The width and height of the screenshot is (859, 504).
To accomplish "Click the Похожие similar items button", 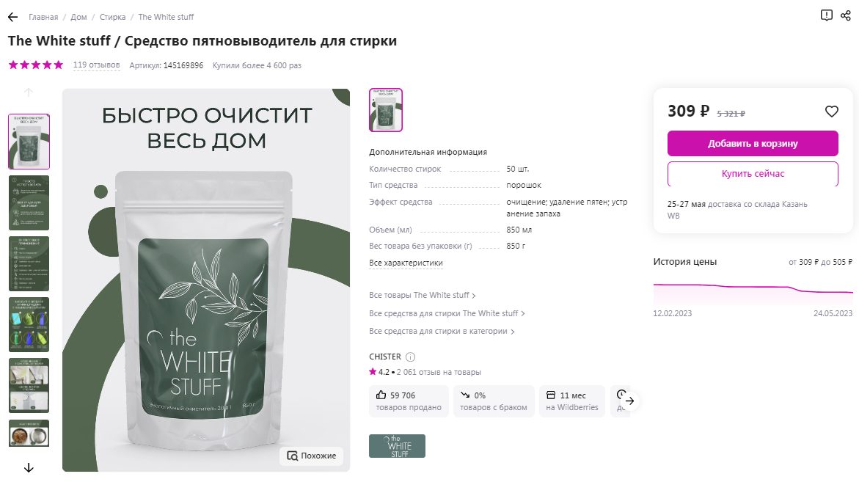I will click(x=312, y=456).
